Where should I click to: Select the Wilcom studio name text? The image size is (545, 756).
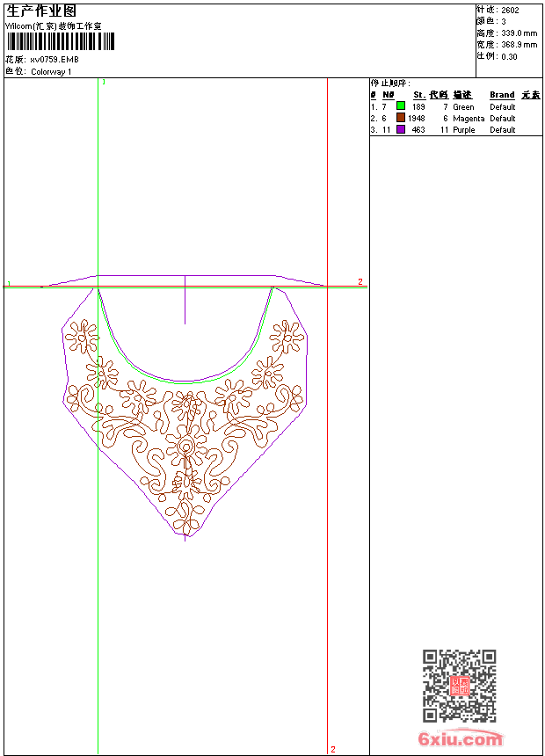point(54,26)
